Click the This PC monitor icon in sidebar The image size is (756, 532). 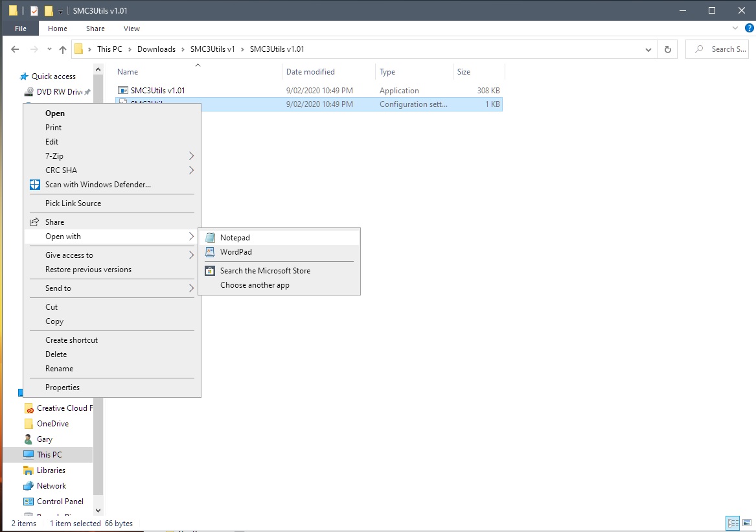click(x=29, y=454)
